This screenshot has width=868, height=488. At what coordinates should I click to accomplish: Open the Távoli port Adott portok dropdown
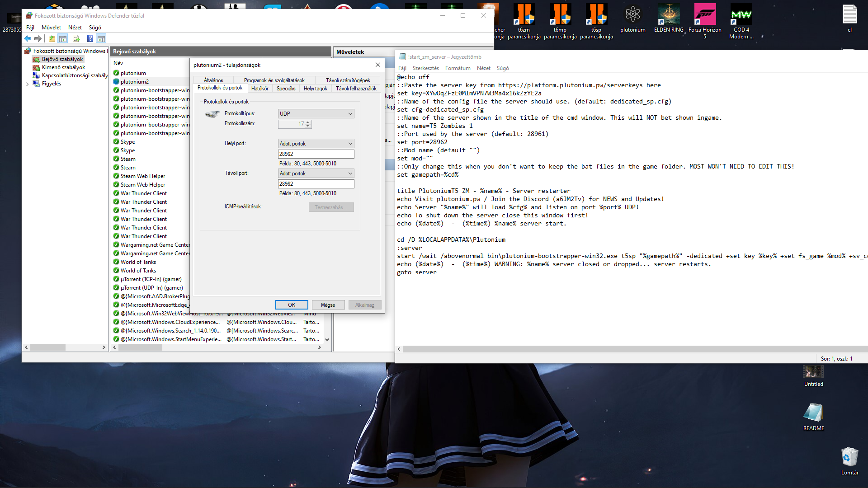click(316, 174)
